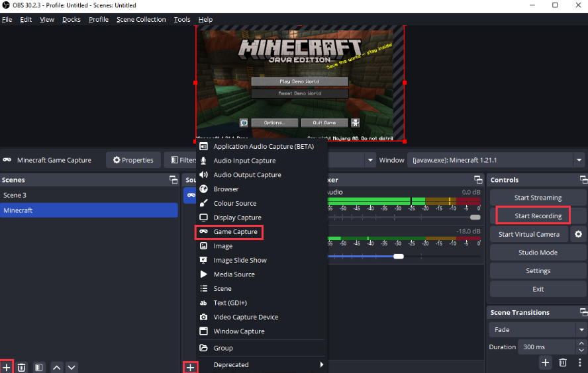Click the 300 ms Duration field
The height and width of the screenshot is (373, 588).
[x=547, y=347]
